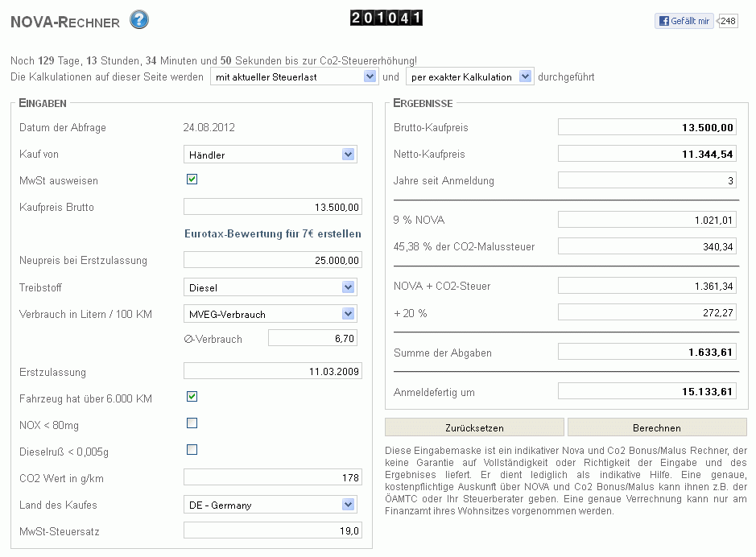This screenshot has height=557, width=756.
Task: Click the 'Jahre seit Anmeldung' result field
Action: point(647,180)
